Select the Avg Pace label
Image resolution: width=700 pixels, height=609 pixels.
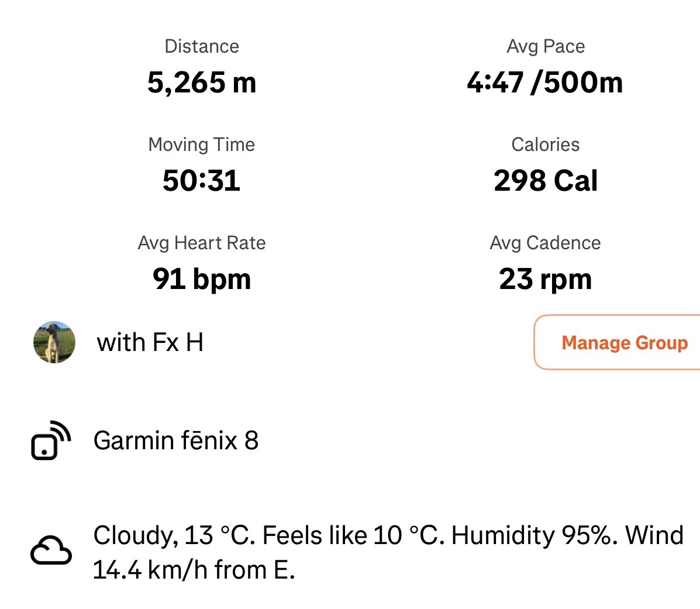click(x=546, y=46)
